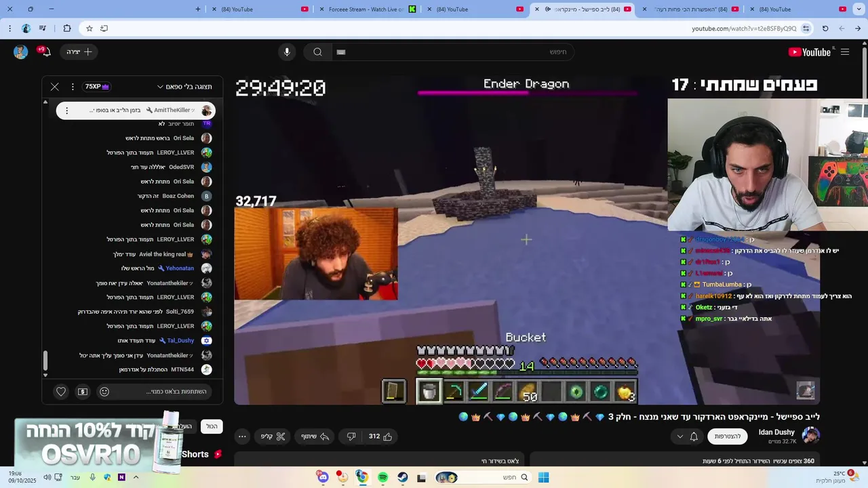Open the Shorts section label
The height and width of the screenshot is (488, 868).
195,454
